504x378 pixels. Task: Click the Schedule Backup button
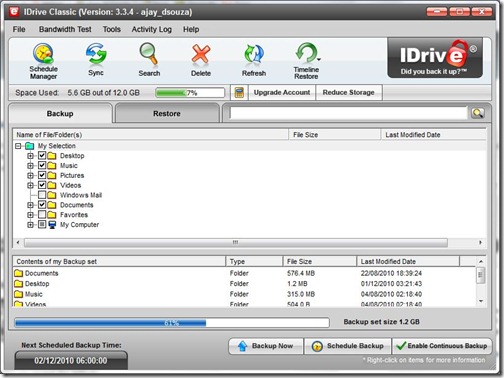[348, 346]
